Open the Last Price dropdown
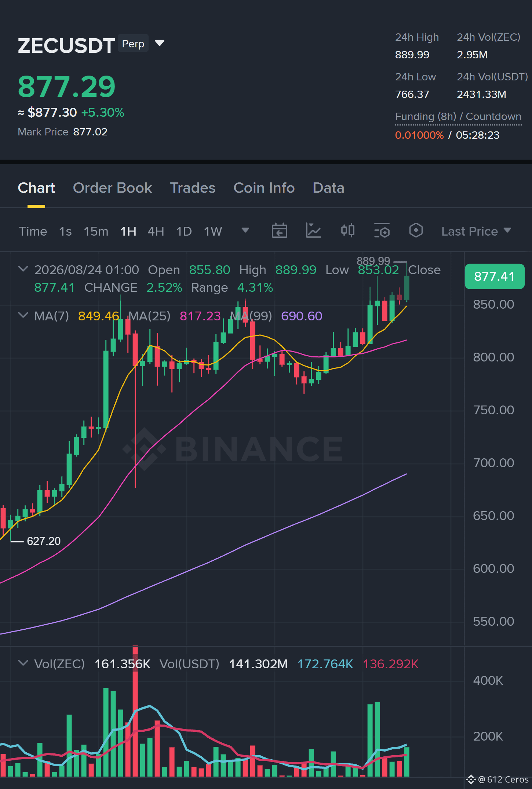Viewport: 532px width, 789px height. 476,231
